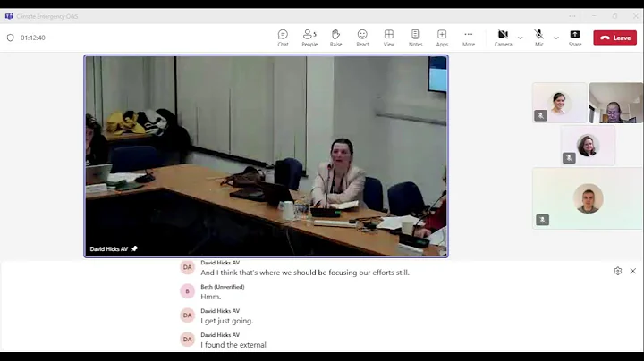Close the live captions panel
The height and width of the screenshot is (361, 644).
tap(633, 271)
